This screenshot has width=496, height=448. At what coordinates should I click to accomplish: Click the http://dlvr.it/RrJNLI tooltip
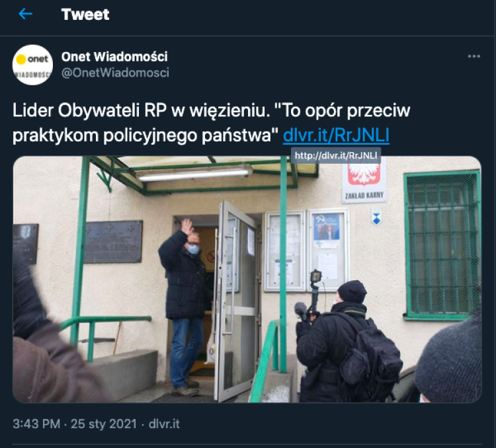(336, 155)
